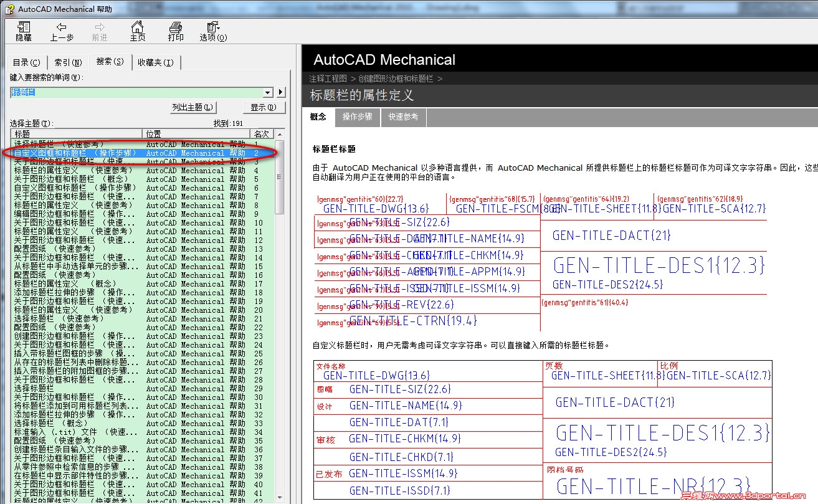
Task: Select the topic 选择标题栏 (概念) ranked 33
Action: [x=143, y=423]
